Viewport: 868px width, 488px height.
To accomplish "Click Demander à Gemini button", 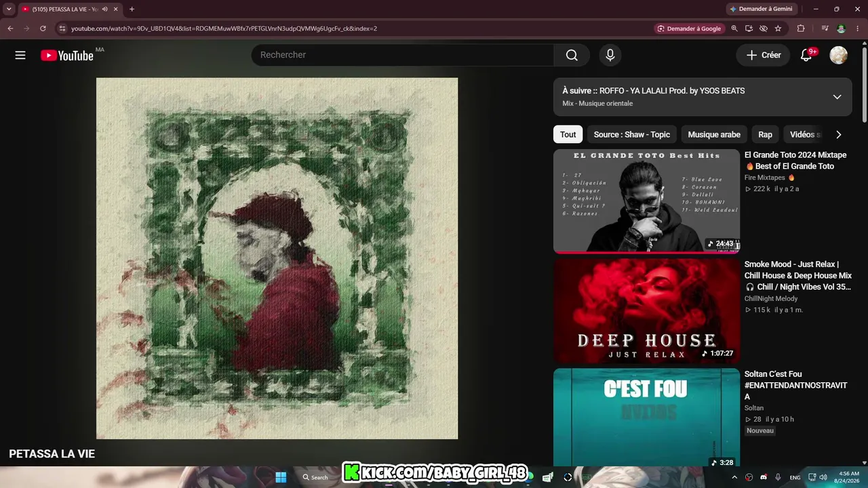I will [760, 9].
